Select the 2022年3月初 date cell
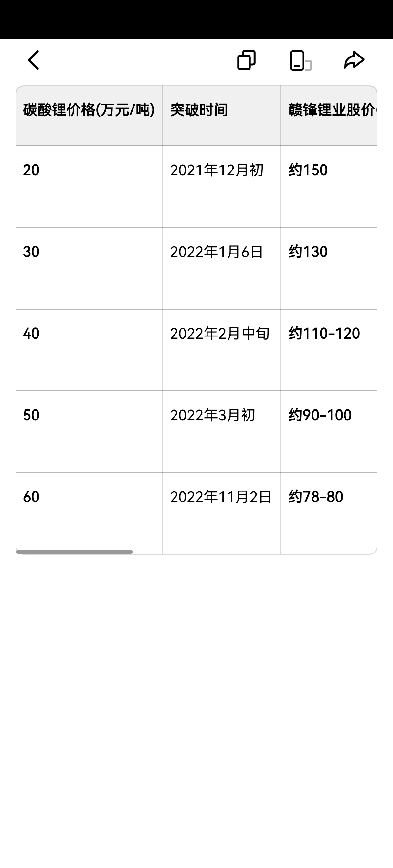 coord(213,415)
